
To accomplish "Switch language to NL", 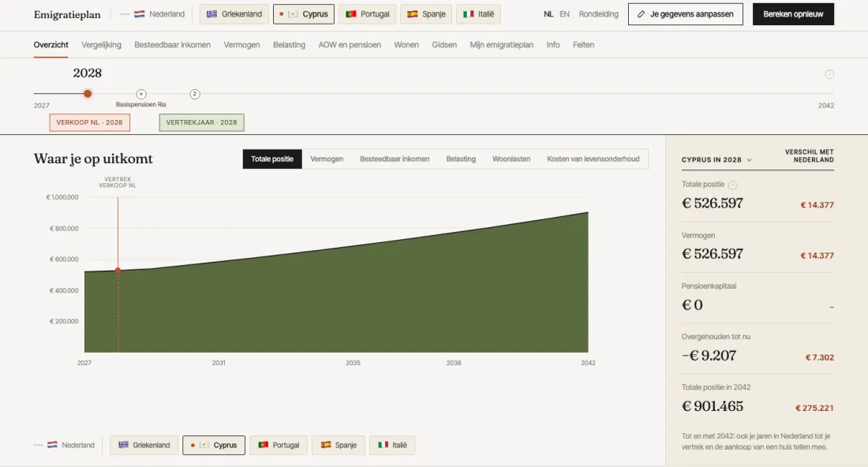I will 548,14.
